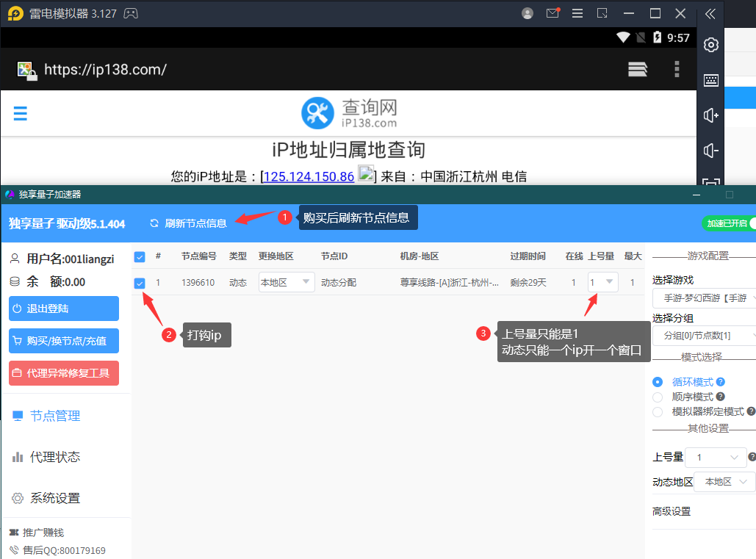
Task: Open 更换地区 本地区 dropdown in node row
Action: [287, 282]
